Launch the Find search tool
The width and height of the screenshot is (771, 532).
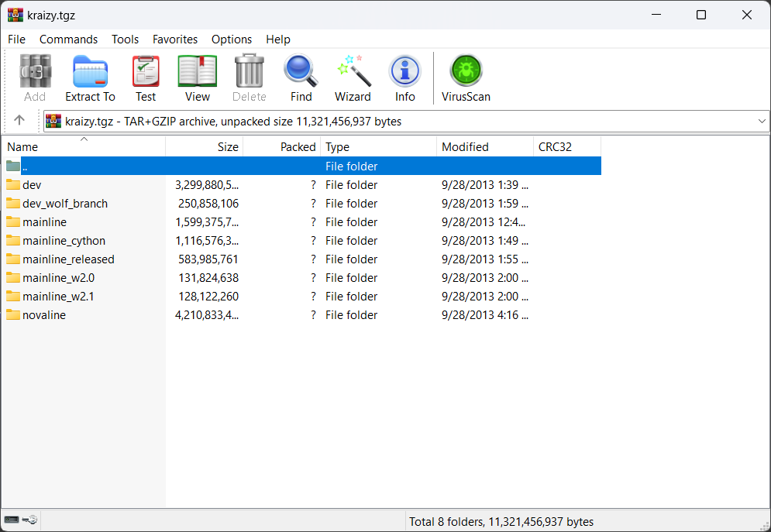301,78
